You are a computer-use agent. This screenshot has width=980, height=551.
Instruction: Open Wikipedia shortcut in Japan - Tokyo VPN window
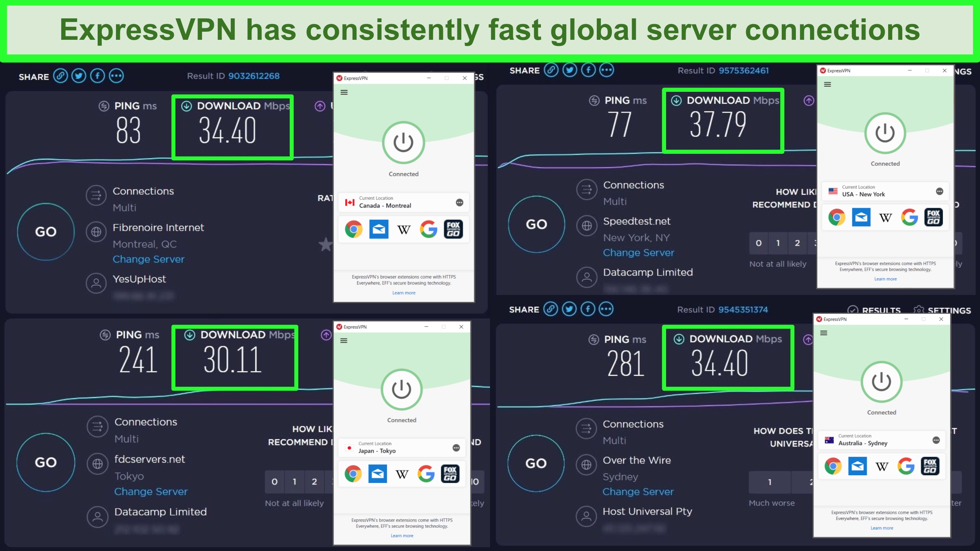[402, 474]
